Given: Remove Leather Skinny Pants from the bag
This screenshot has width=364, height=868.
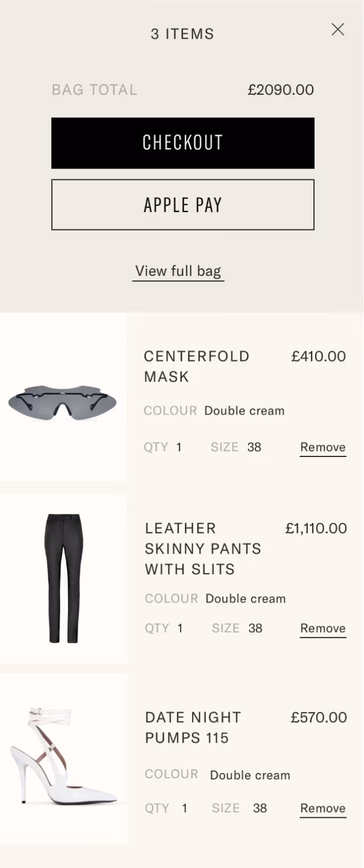Looking at the screenshot, I should [323, 629].
